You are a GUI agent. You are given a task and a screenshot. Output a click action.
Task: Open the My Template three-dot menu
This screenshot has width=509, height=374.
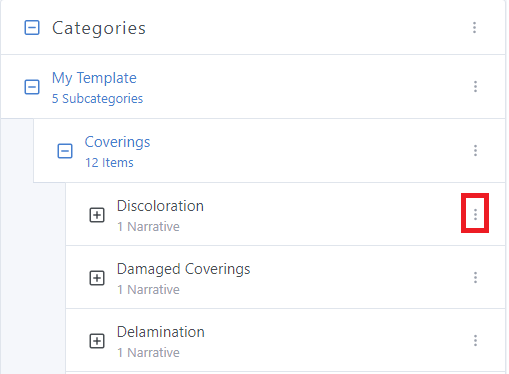(x=475, y=86)
